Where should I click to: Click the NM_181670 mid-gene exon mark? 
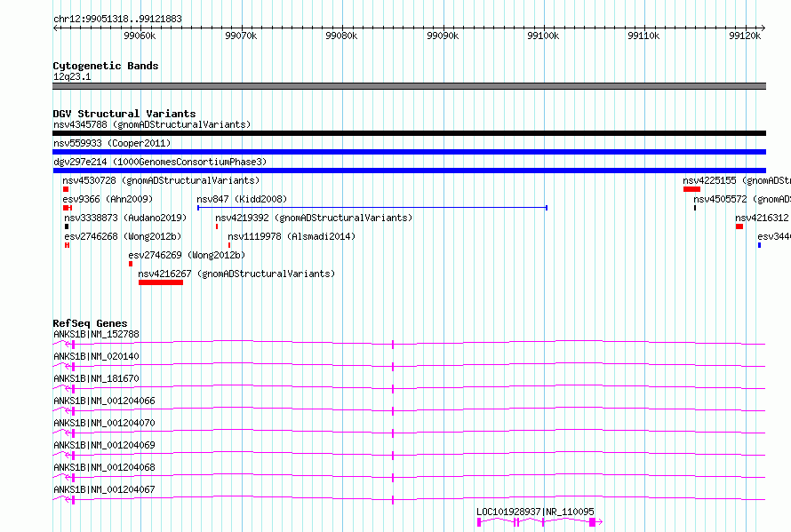click(x=393, y=389)
